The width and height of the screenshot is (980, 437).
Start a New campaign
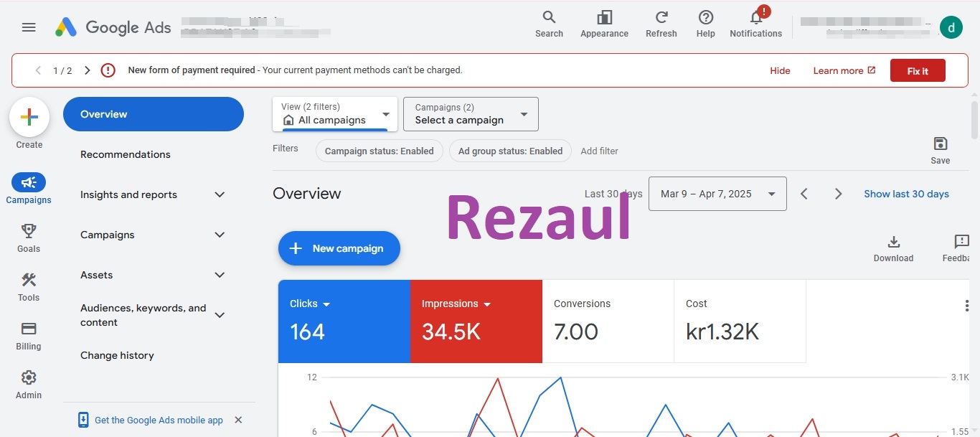coord(339,248)
